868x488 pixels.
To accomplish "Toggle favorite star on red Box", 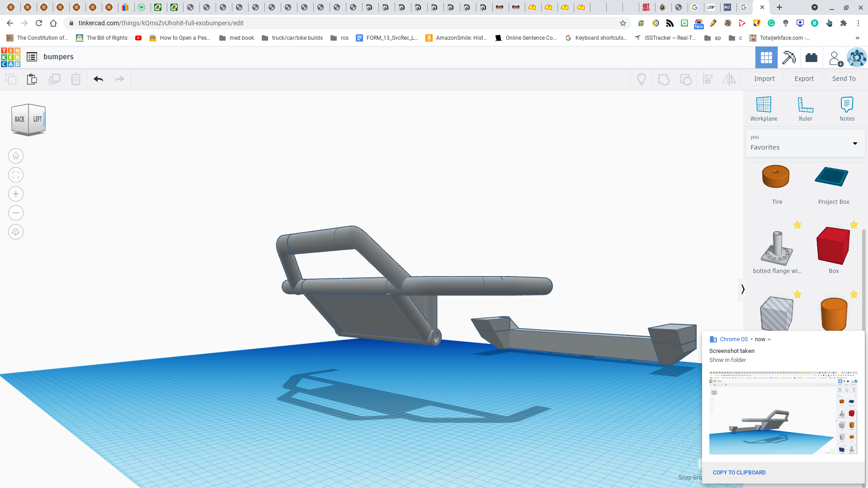I will 854,225.
